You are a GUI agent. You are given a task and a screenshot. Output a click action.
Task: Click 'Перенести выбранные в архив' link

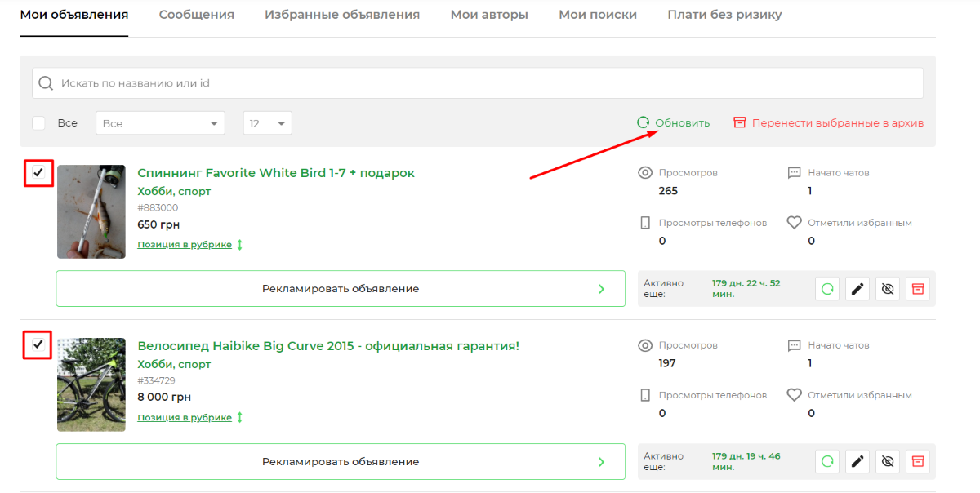point(829,123)
